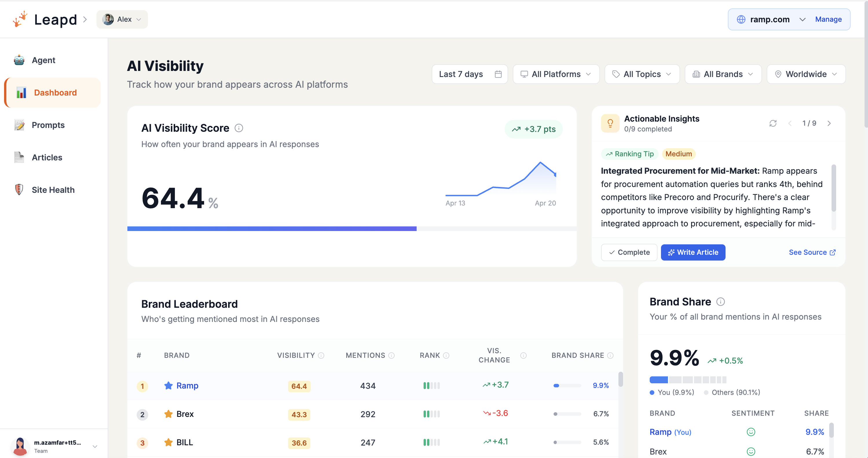Viewport: 868px width, 458px height.
Task: Select the Prompts sidebar icon
Action: [x=19, y=125]
